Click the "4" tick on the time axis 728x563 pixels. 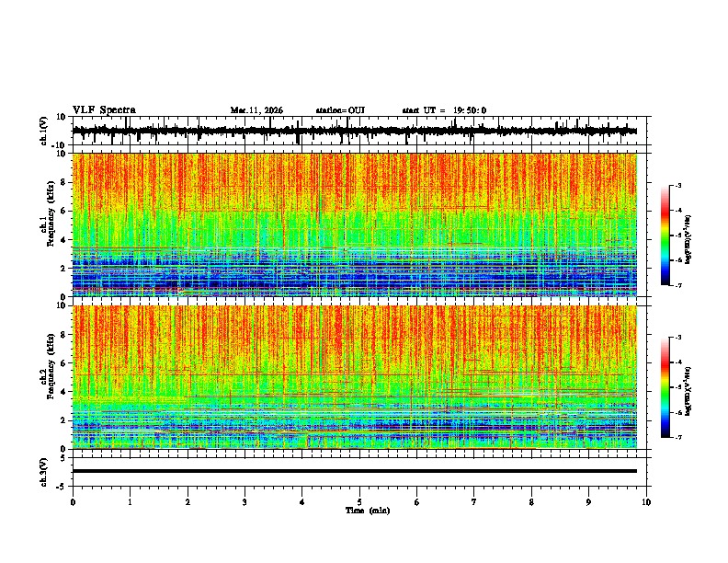(x=302, y=502)
